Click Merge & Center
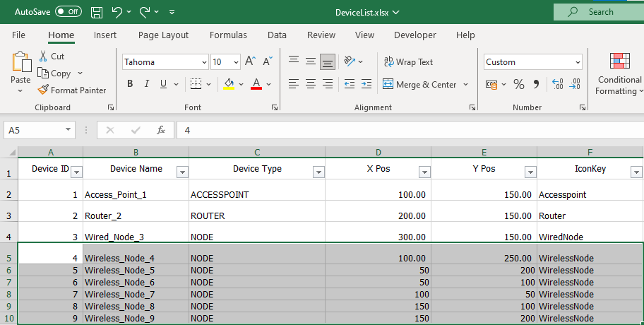The width and height of the screenshot is (644, 325). (419, 84)
